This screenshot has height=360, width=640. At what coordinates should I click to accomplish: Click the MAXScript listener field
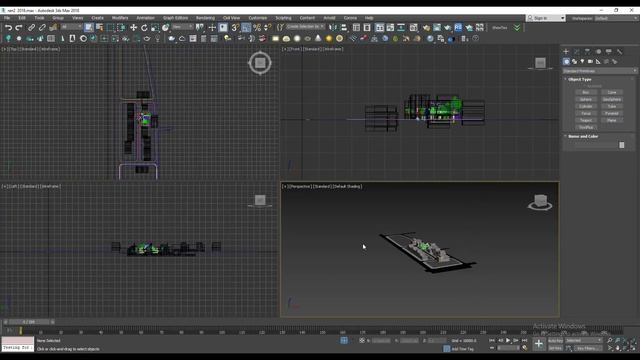[18, 344]
